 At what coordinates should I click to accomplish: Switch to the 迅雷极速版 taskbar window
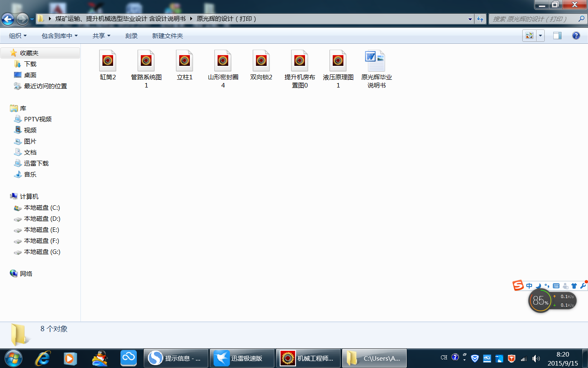(242, 359)
